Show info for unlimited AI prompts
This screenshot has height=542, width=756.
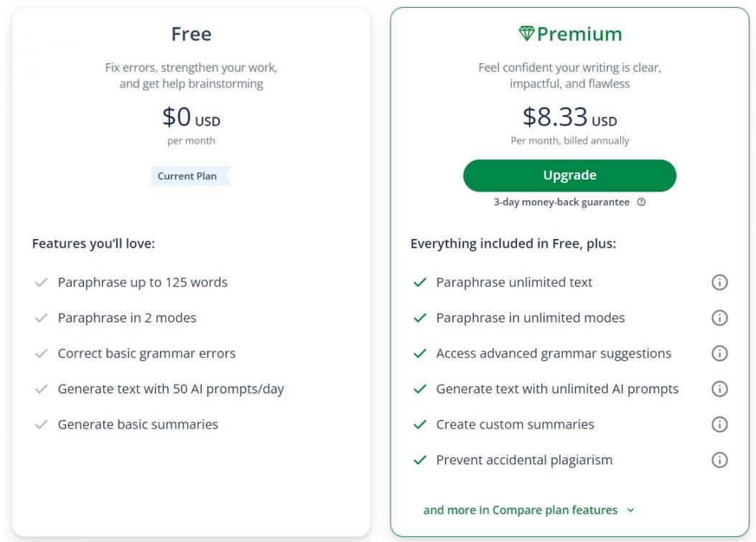[x=719, y=389]
